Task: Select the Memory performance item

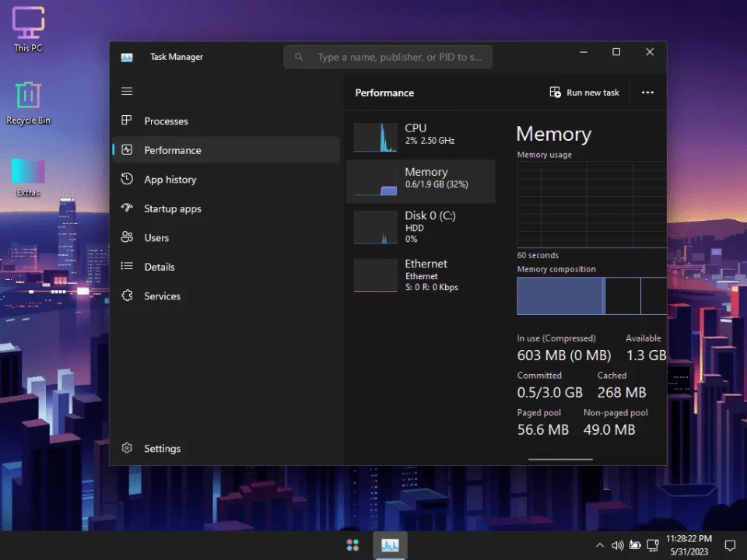Action: tap(421, 181)
